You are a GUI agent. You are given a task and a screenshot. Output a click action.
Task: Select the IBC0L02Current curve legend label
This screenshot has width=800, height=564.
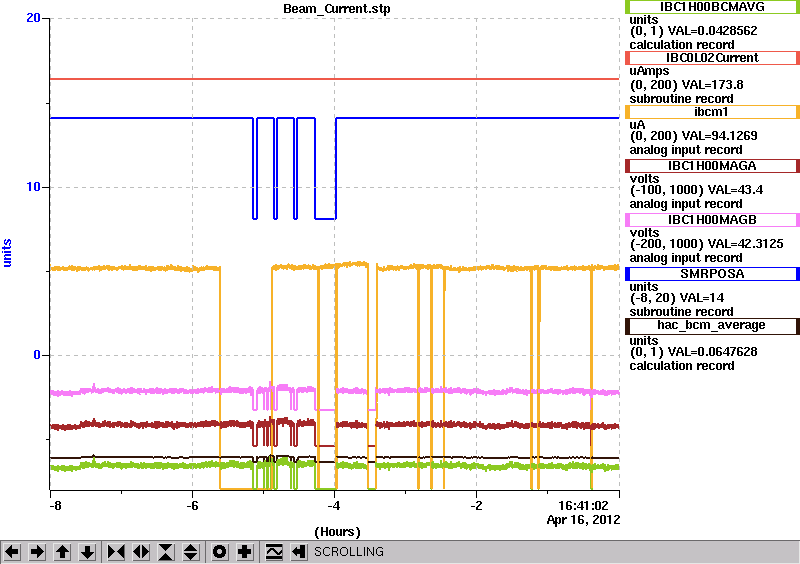point(712,58)
